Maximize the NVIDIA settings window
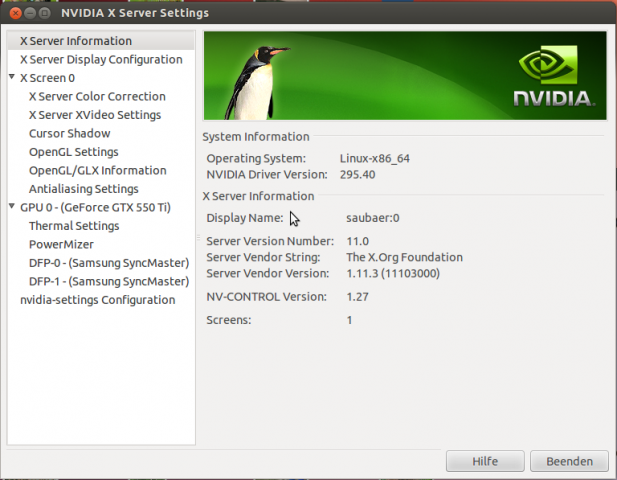The width and height of the screenshot is (617, 480). tap(45, 13)
